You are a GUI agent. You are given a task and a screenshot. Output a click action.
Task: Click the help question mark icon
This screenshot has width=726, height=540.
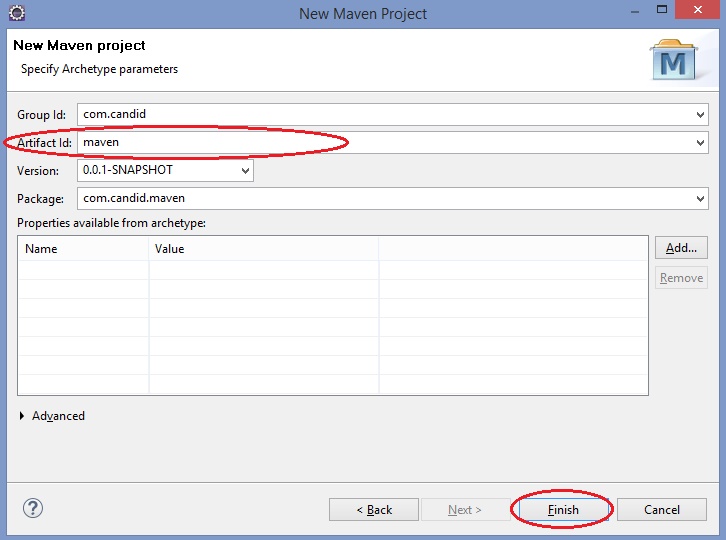pos(33,508)
